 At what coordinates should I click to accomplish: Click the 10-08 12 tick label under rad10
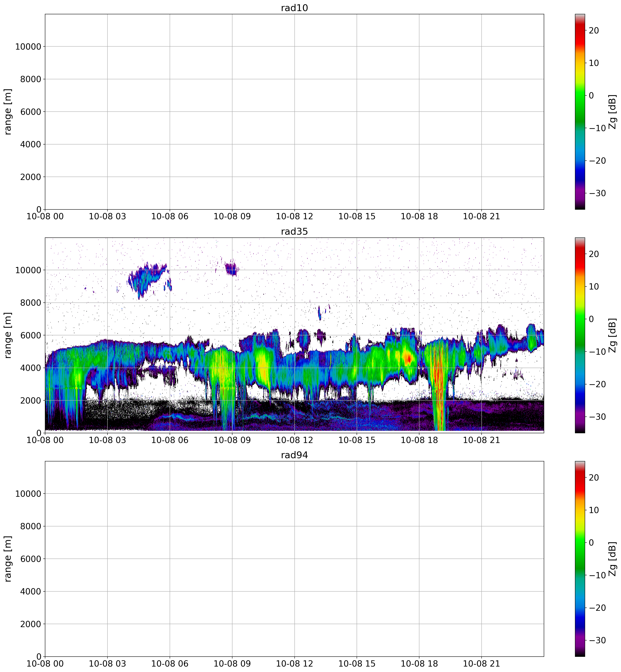point(294,216)
